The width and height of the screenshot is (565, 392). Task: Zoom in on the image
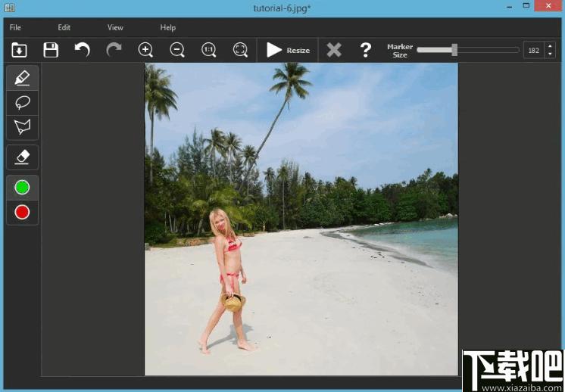(x=145, y=51)
